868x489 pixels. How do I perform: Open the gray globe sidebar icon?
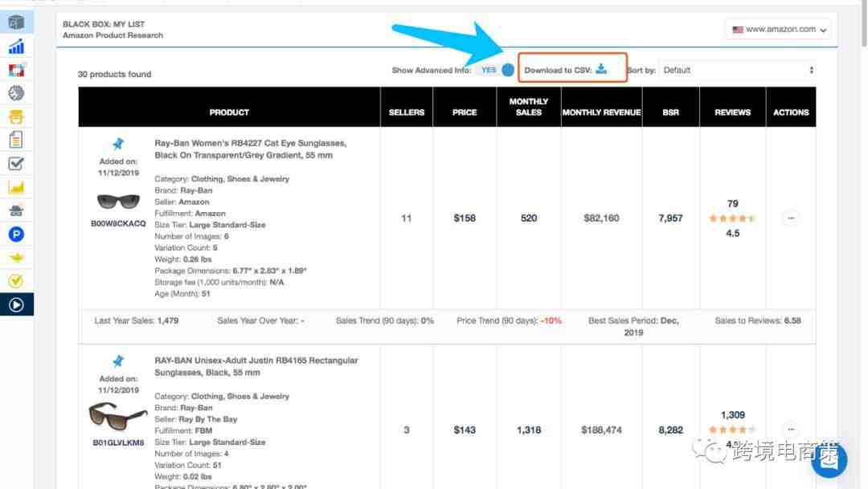point(16,93)
